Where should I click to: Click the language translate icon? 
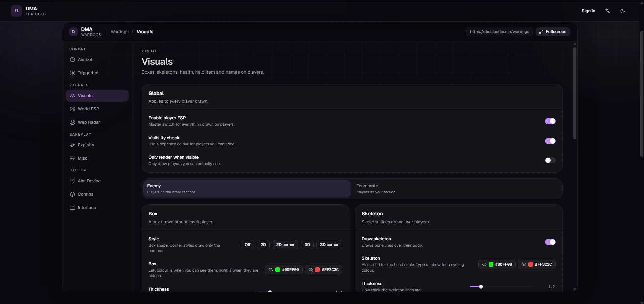(x=608, y=11)
